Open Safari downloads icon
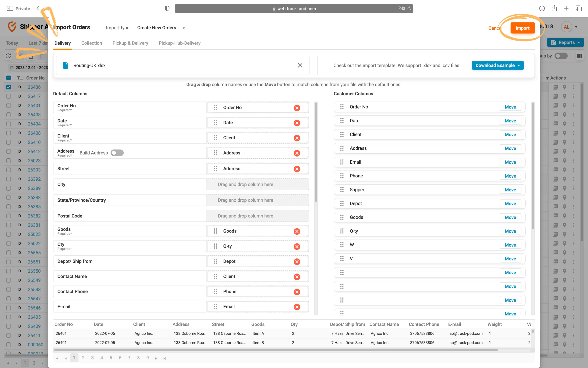588x368 pixels. tap(542, 8)
